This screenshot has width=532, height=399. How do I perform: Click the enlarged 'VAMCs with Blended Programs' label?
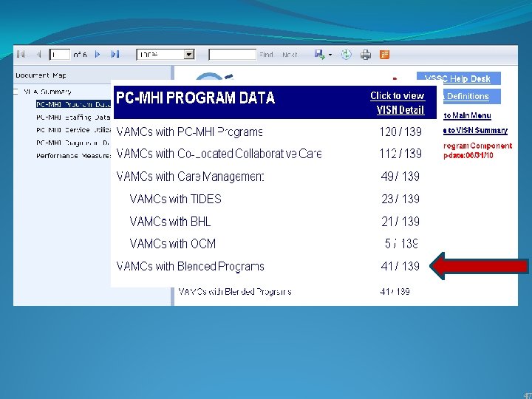[x=190, y=266]
